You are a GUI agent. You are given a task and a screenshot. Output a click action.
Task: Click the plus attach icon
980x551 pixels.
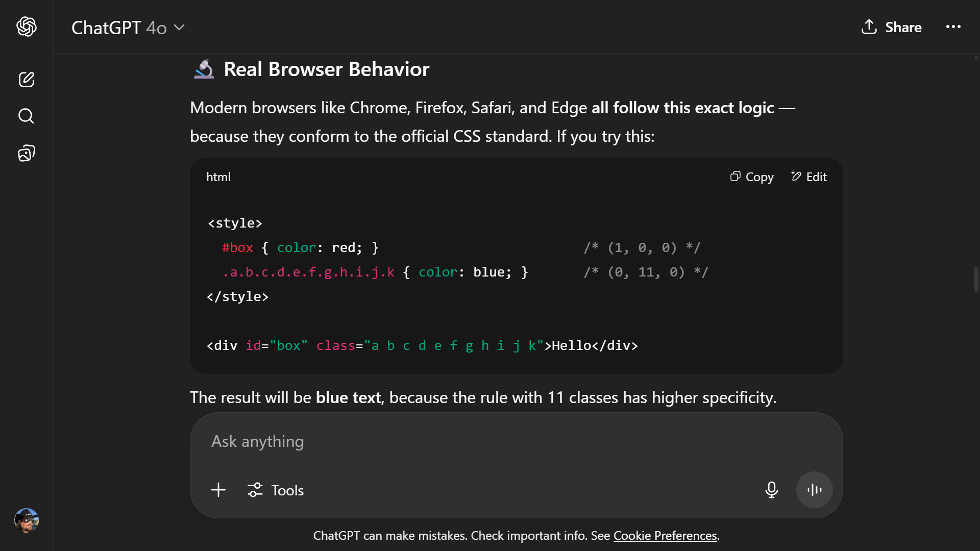coord(218,490)
